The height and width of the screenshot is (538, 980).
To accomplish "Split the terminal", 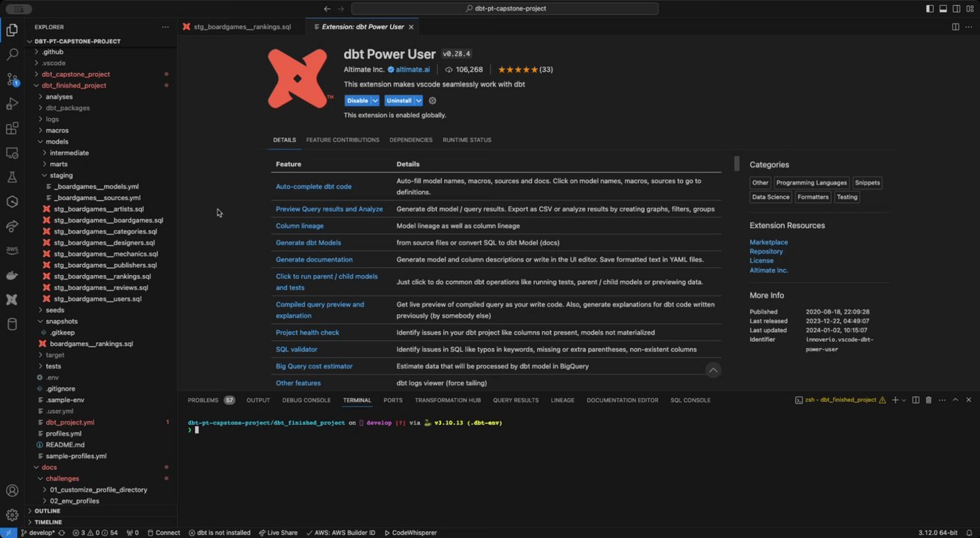I will pos(916,400).
